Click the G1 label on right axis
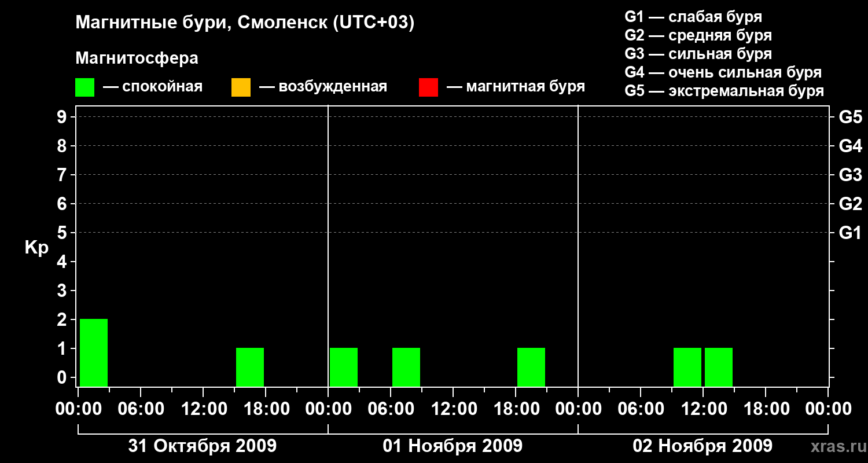The height and width of the screenshot is (463, 868). pyautogui.click(x=850, y=233)
